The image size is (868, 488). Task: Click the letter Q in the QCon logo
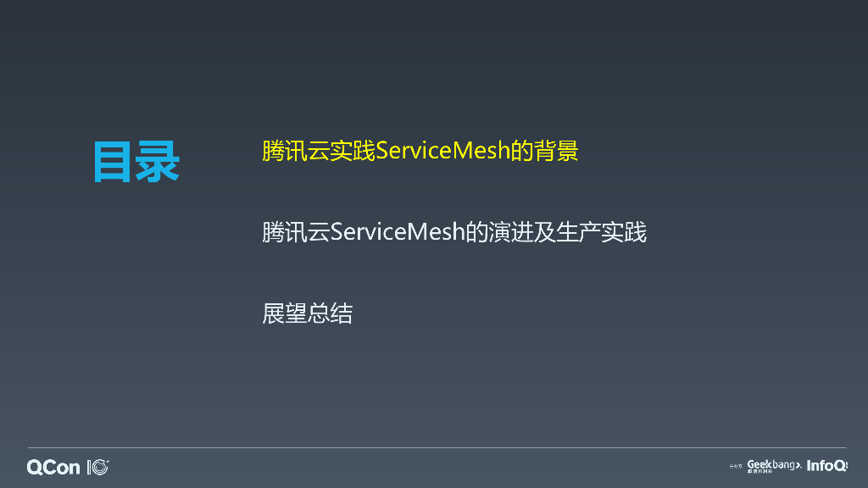point(33,468)
